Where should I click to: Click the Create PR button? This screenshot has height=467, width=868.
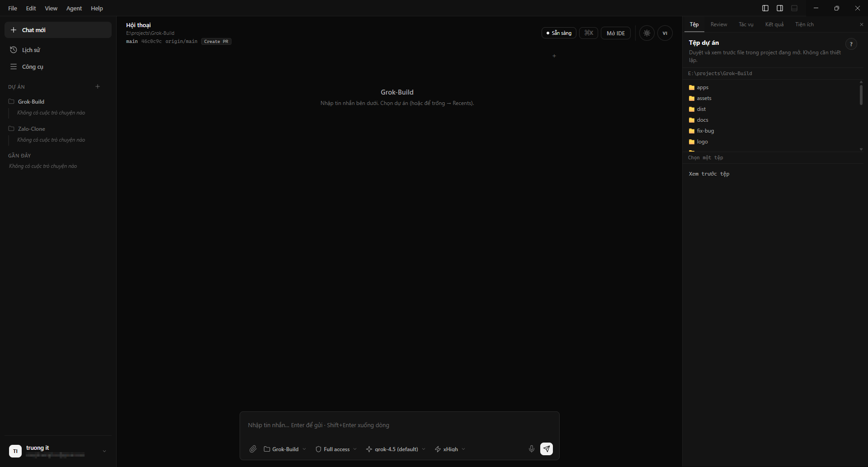(216, 41)
